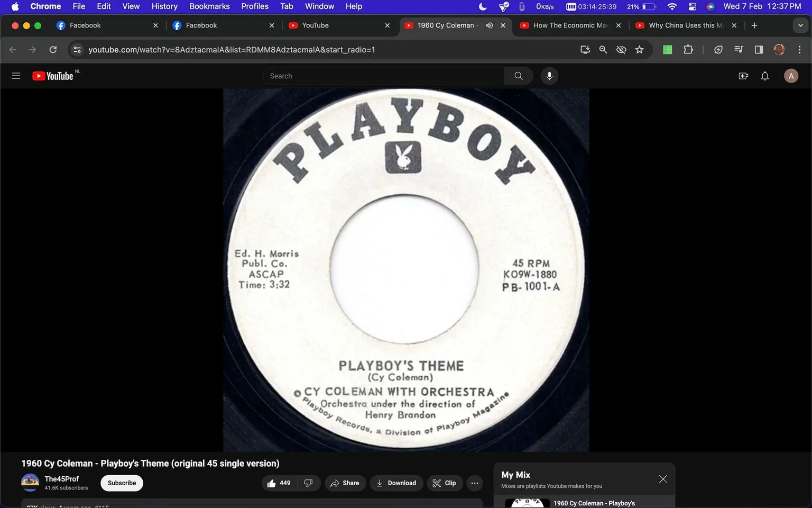Open the Chrome extensions puzzle icon

(688, 49)
